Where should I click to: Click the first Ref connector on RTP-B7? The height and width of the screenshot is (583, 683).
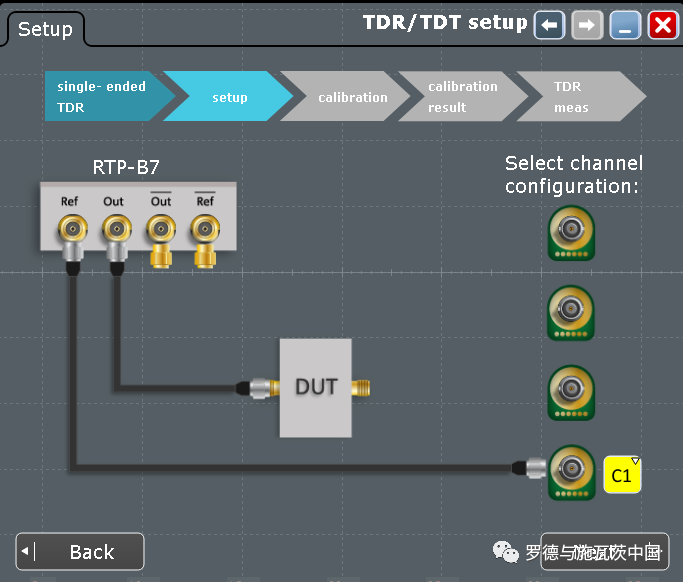click(x=70, y=233)
